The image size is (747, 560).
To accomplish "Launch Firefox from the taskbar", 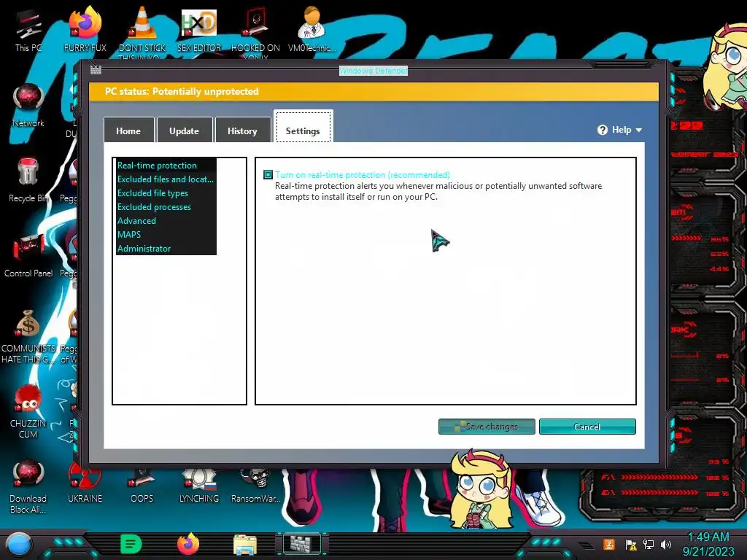I will tap(188, 544).
